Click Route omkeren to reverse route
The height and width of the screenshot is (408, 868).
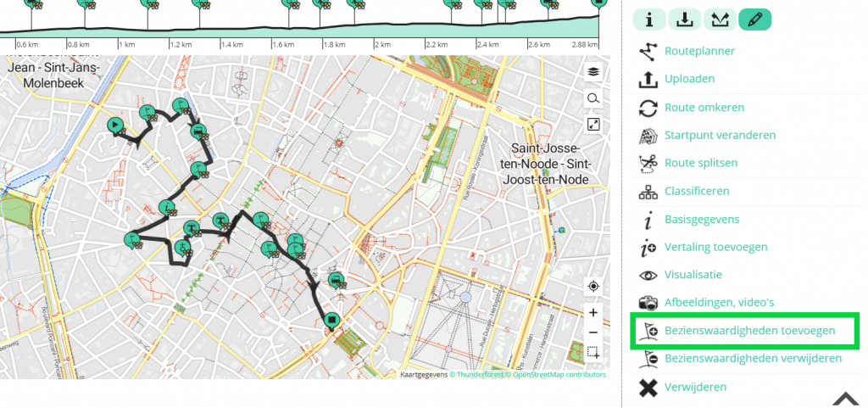tap(704, 107)
